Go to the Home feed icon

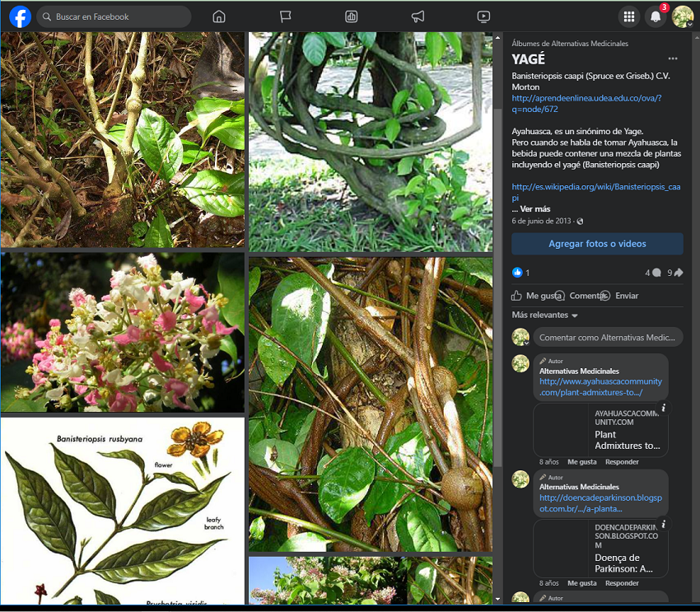tap(218, 16)
